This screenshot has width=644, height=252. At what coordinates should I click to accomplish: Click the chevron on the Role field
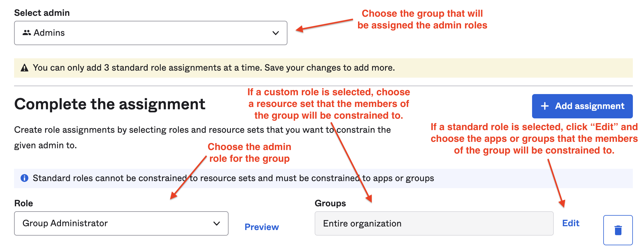point(216,224)
